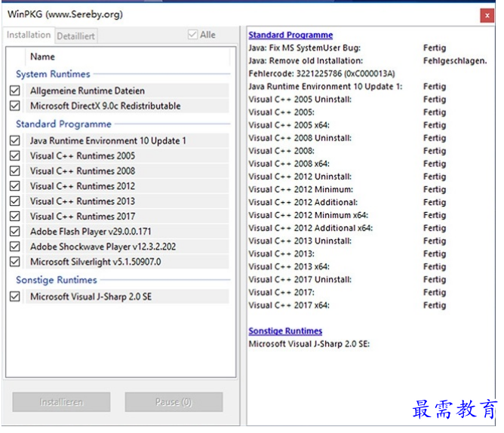The width and height of the screenshot is (504, 433).
Task: Click the Fehlgeschlagen. status text
Action: 455,61
